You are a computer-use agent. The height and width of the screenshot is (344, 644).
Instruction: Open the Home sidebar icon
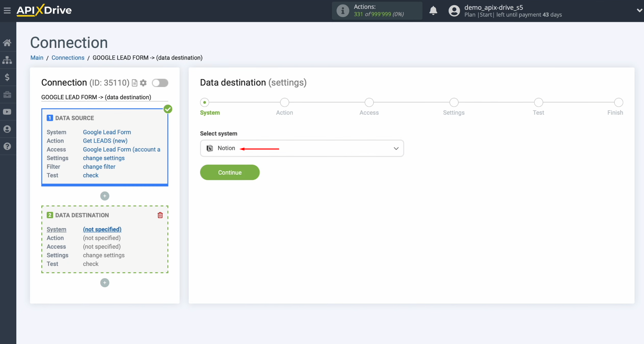(7, 42)
